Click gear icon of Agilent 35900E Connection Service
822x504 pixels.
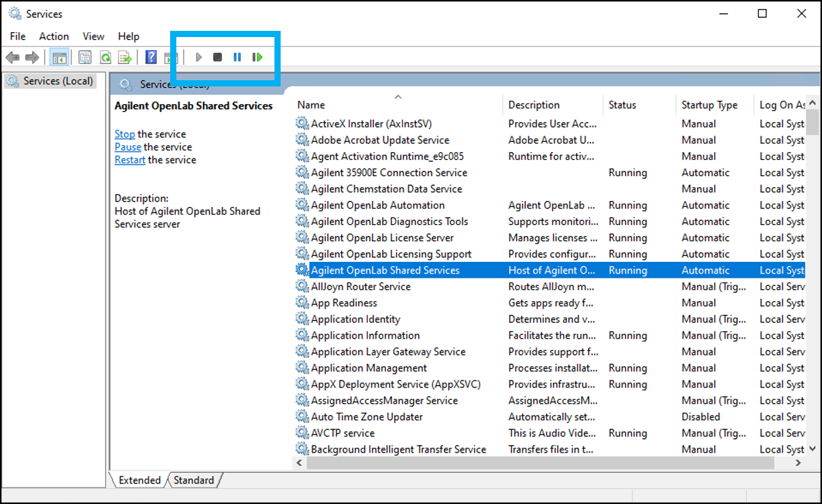[x=302, y=172]
